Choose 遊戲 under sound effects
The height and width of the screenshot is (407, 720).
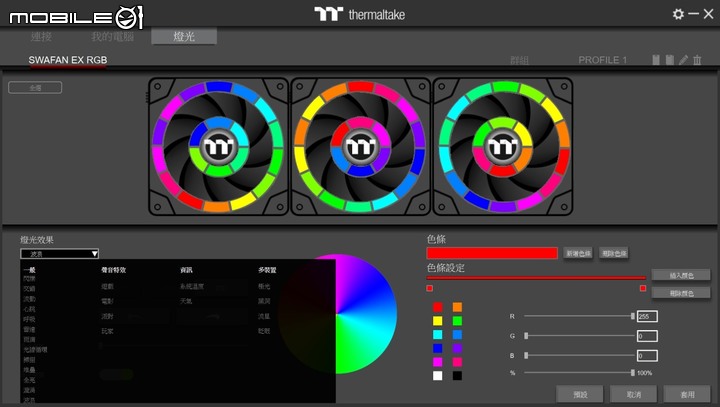coord(107,286)
